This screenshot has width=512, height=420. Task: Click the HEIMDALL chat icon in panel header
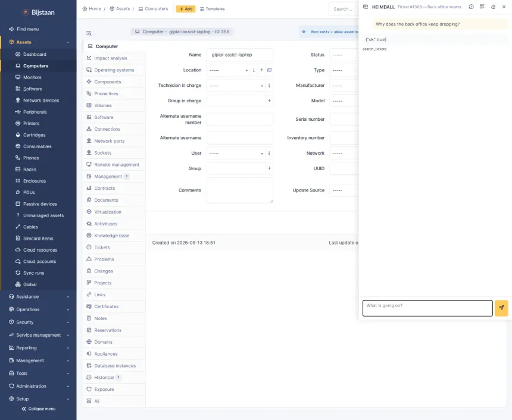pyautogui.click(x=366, y=7)
